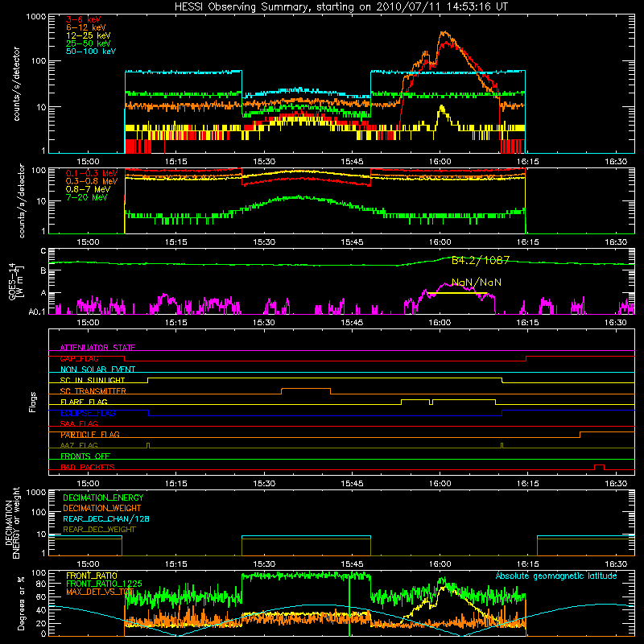Select the green 7-20 MeV legend label

click(87, 197)
